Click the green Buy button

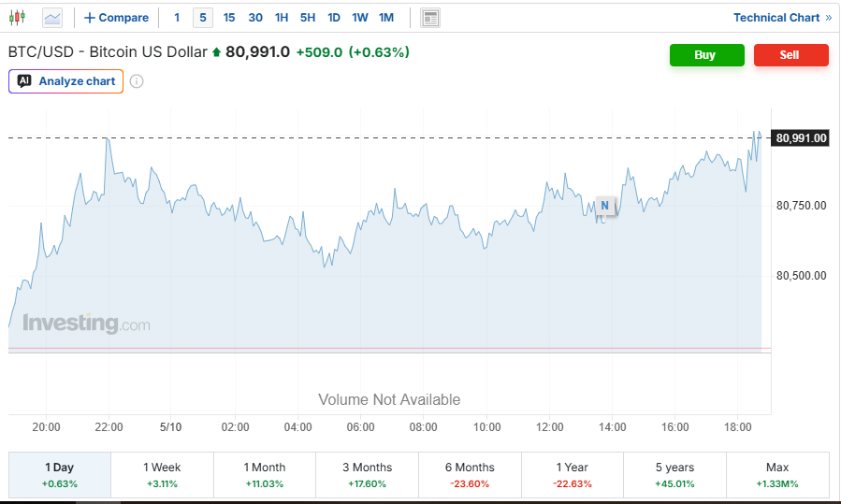click(x=707, y=55)
